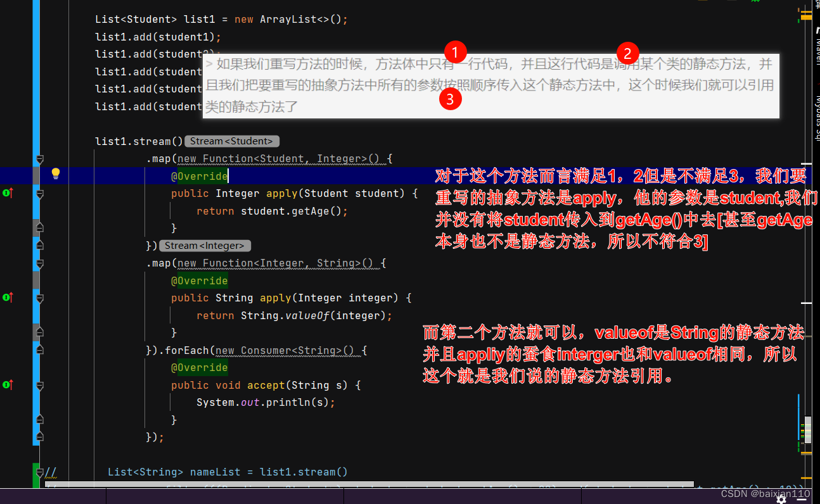Click 'System.out.println(s);' statement

coord(266,402)
